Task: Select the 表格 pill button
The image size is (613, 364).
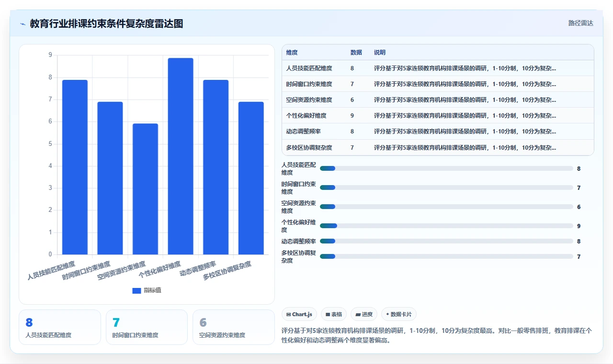Action: pos(334,314)
